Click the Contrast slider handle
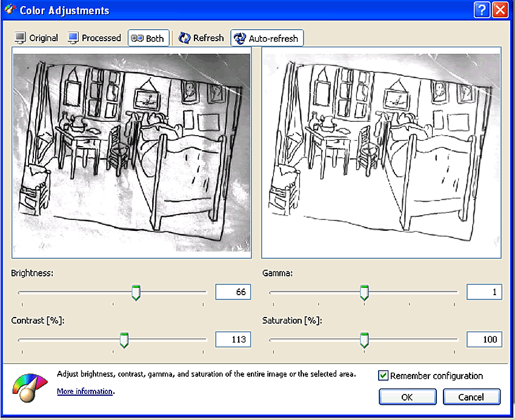Image resolution: width=515 pixels, height=420 pixels. click(x=124, y=340)
